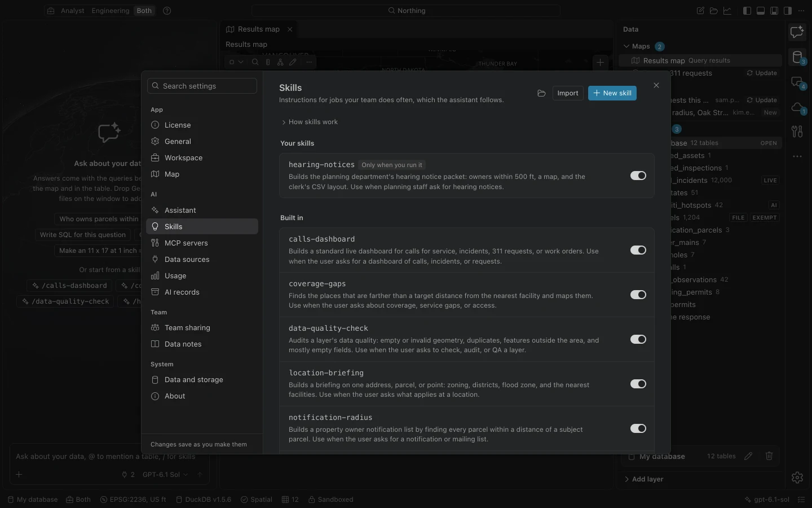This screenshot has height=508, width=812.
Task: Click the help question mark icon
Action: [x=167, y=11]
